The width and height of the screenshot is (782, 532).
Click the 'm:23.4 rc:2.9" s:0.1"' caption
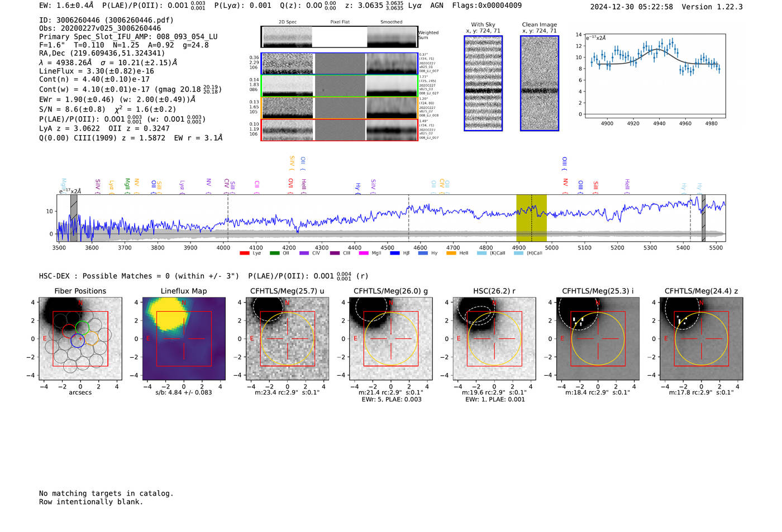[287, 392]
